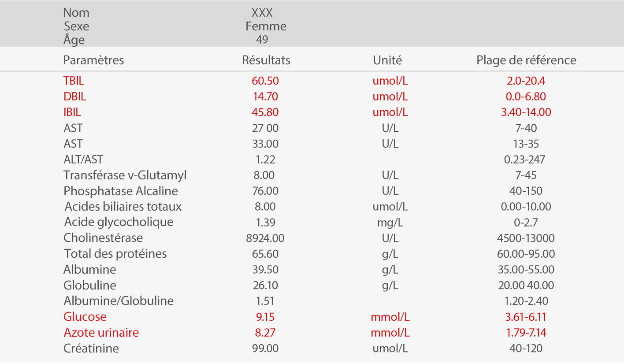Click the Albumine/Globuline ratio label

click(x=119, y=301)
